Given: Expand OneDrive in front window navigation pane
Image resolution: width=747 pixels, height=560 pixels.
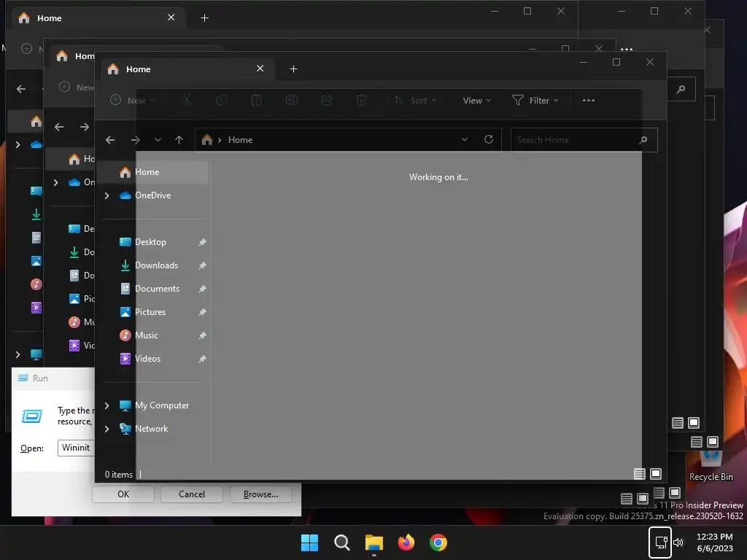Looking at the screenshot, I should coord(107,195).
